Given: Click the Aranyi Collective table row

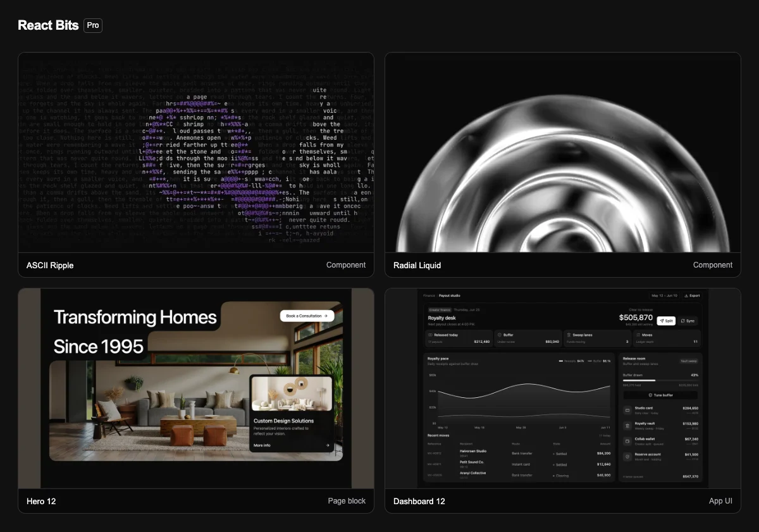Looking at the screenshot, I should [519, 475].
